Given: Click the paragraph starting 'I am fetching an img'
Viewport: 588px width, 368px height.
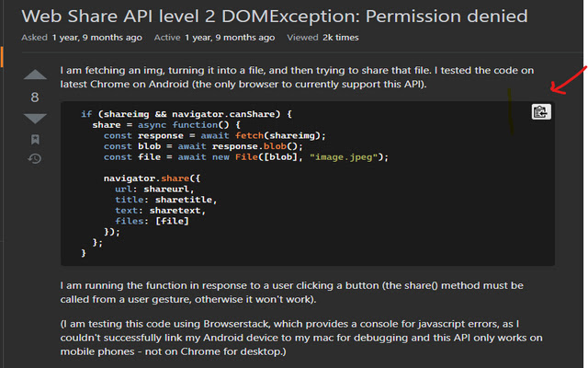Looking at the screenshot, I should coord(297,77).
